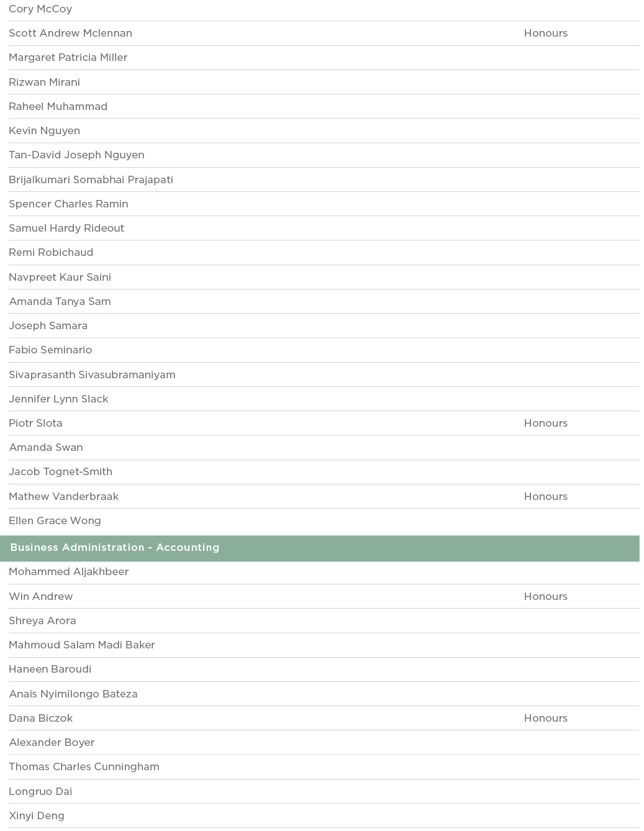The width and height of the screenshot is (644, 831).
Task: Select Dana Biczok in the list
Action: [x=40, y=719]
